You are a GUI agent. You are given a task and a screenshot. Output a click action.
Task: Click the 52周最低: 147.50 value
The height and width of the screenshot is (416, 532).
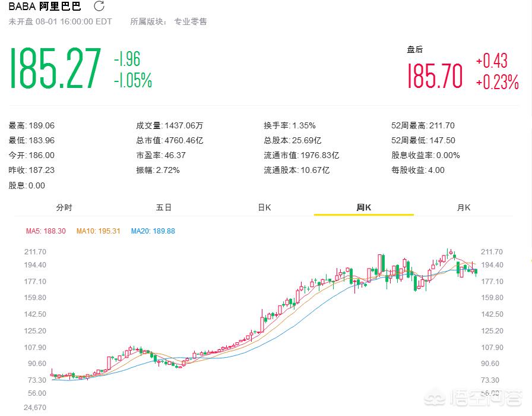tap(423, 141)
